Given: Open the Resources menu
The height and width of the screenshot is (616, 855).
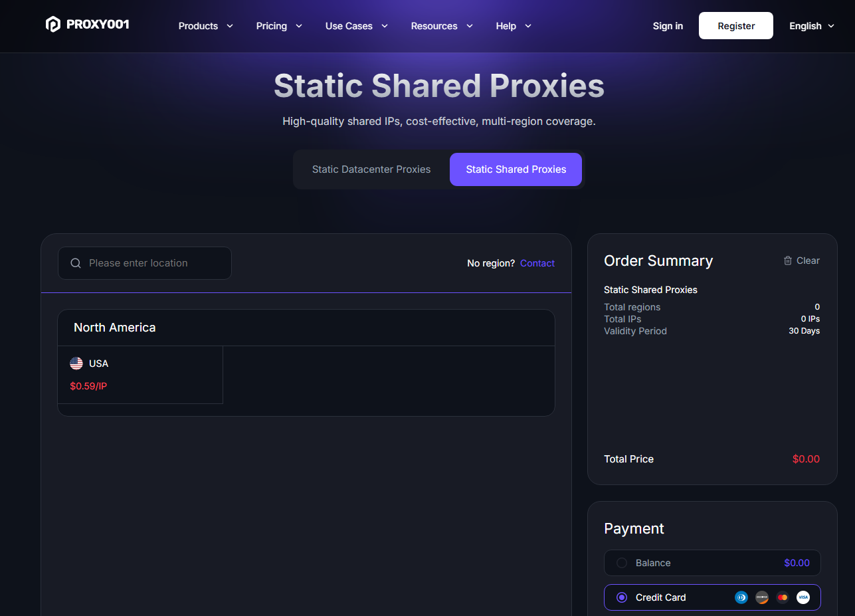Looking at the screenshot, I should 442,26.
